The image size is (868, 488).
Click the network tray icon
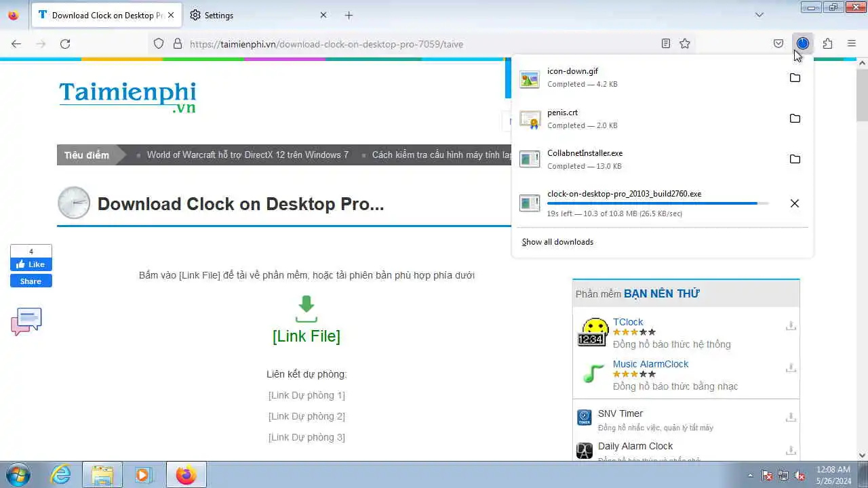tap(784, 475)
